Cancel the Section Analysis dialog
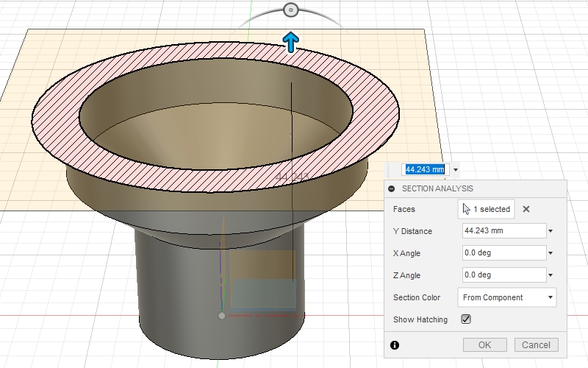The width and height of the screenshot is (588, 368). (537, 344)
